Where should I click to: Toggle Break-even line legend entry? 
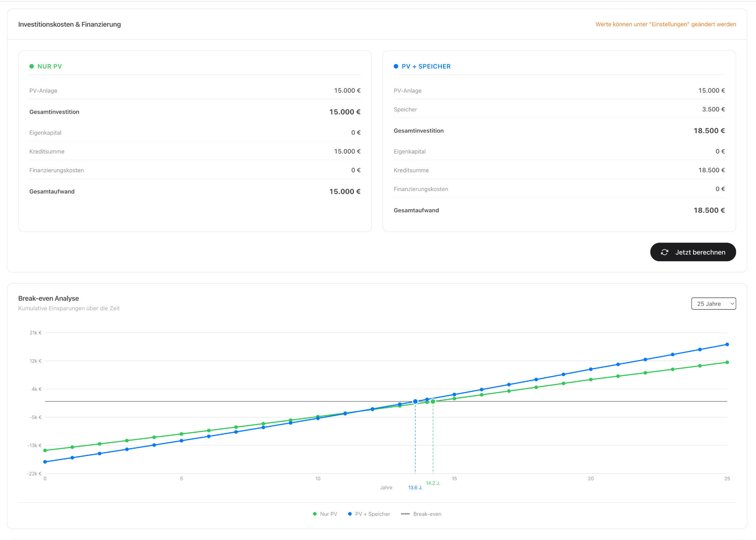pyautogui.click(x=421, y=514)
